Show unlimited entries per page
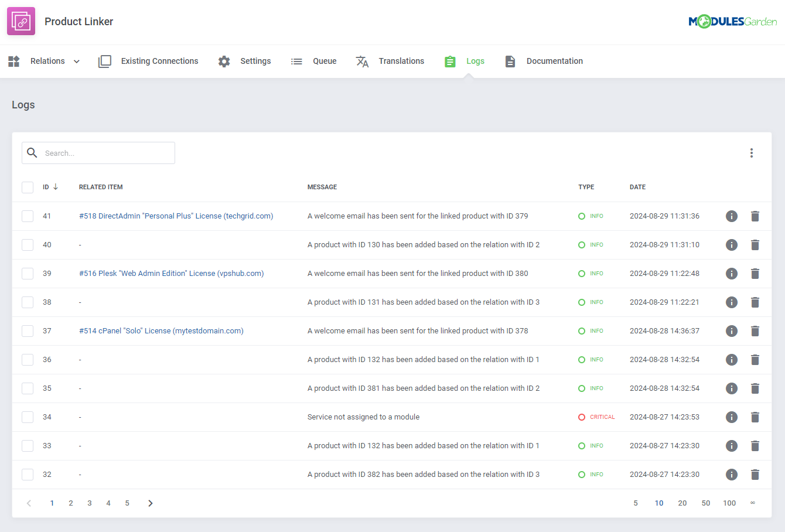Screen dimensions: 785x532 click(x=753, y=503)
